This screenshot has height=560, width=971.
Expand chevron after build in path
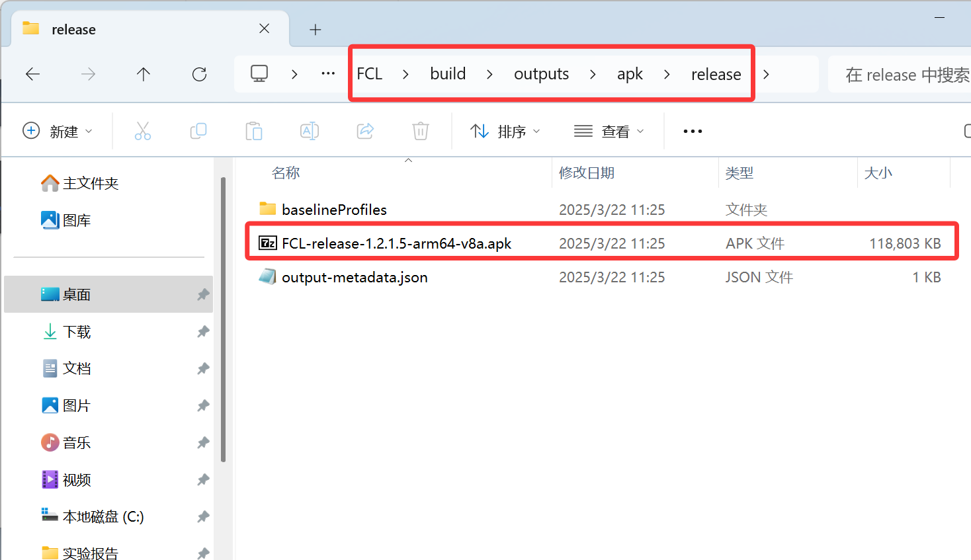click(489, 74)
